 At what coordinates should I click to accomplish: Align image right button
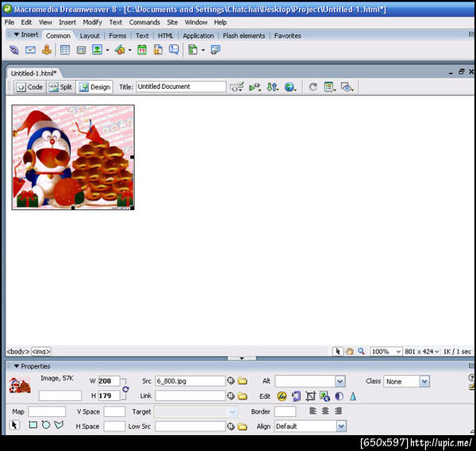point(338,411)
